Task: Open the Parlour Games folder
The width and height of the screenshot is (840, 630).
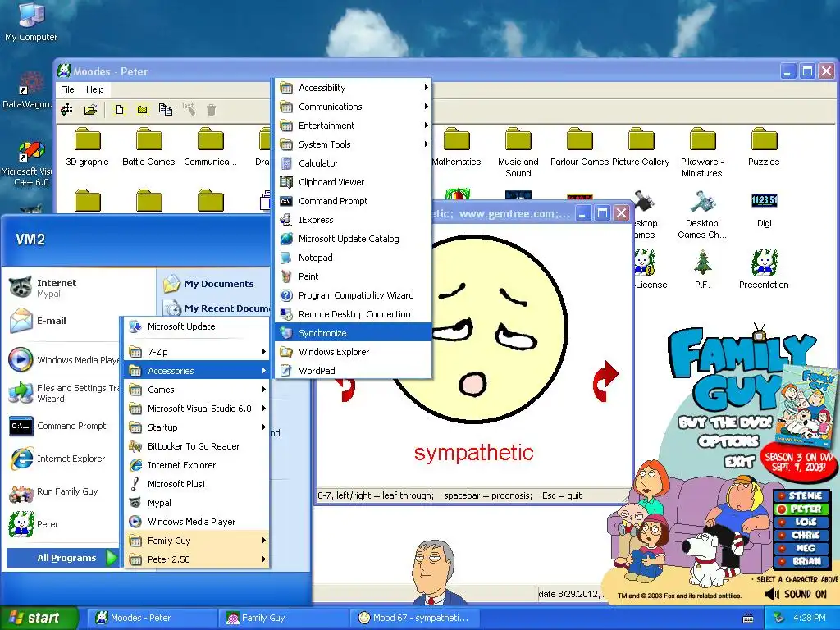Action: [580, 147]
